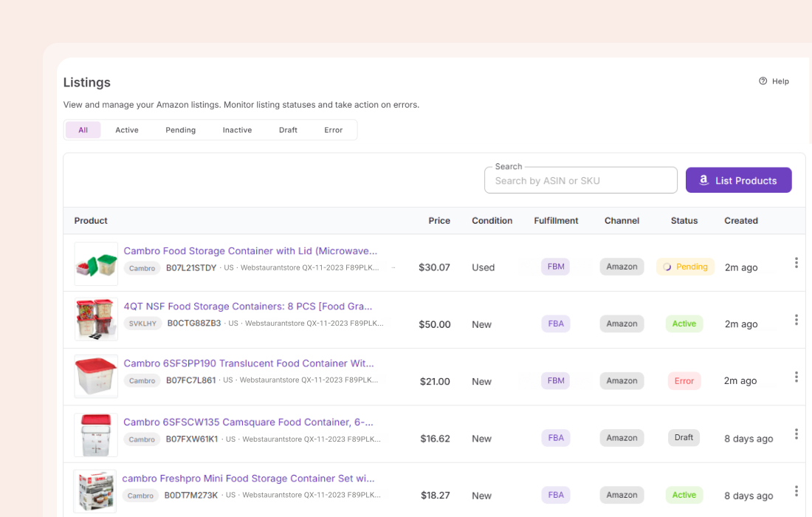Switch to the Active filter tab
The image size is (812, 517).
click(127, 130)
